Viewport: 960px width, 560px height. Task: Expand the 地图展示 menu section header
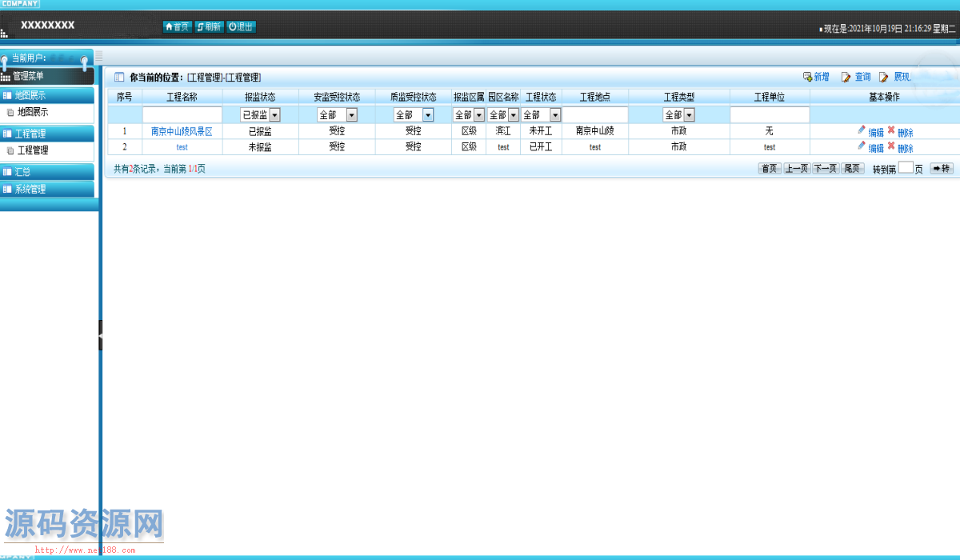47,95
